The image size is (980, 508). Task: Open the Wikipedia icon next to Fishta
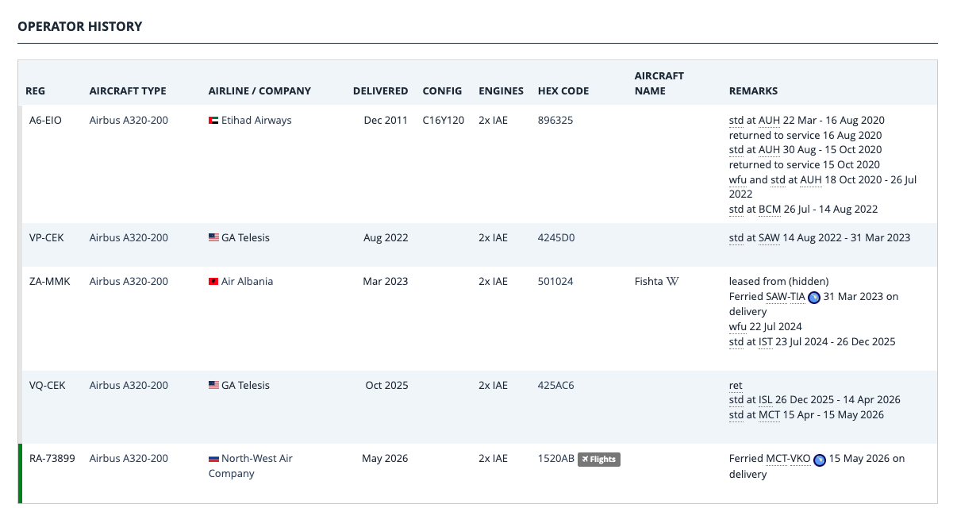672,281
